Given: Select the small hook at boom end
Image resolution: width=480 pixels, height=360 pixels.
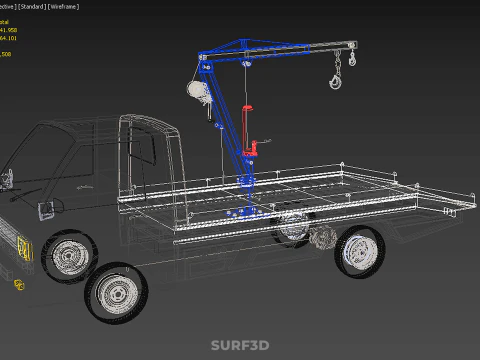Looking at the screenshot, I should [x=352, y=60].
